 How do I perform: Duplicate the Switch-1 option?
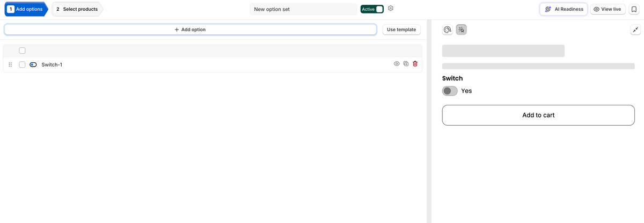tap(406, 64)
